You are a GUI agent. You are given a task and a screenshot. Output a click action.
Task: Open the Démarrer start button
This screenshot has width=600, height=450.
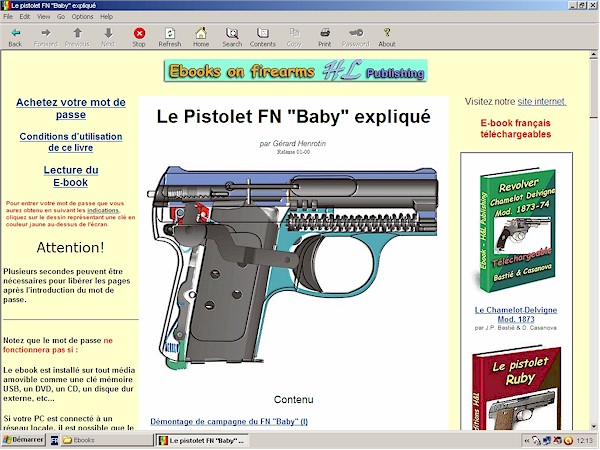23,440
